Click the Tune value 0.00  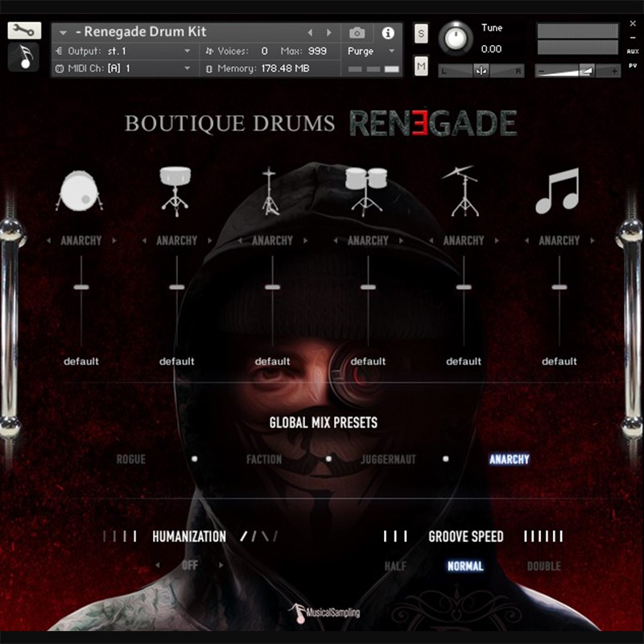point(491,49)
